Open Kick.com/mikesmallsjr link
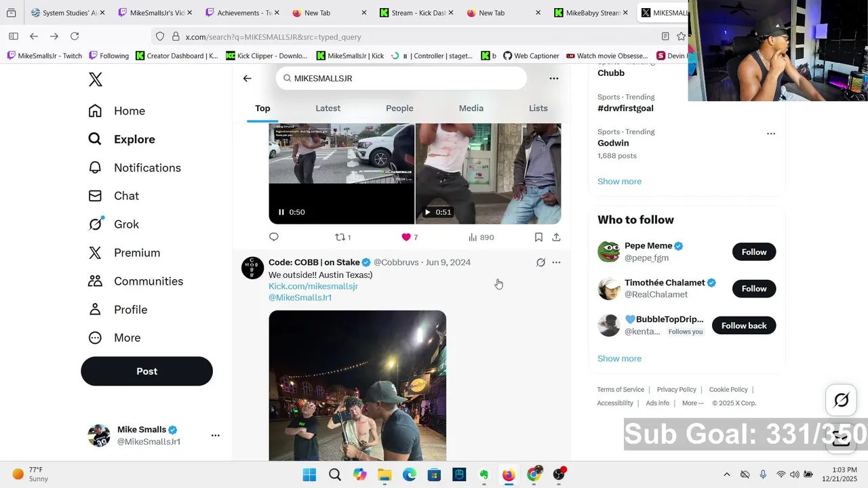Screen dimensions: 868x488 click(x=313, y=287)
